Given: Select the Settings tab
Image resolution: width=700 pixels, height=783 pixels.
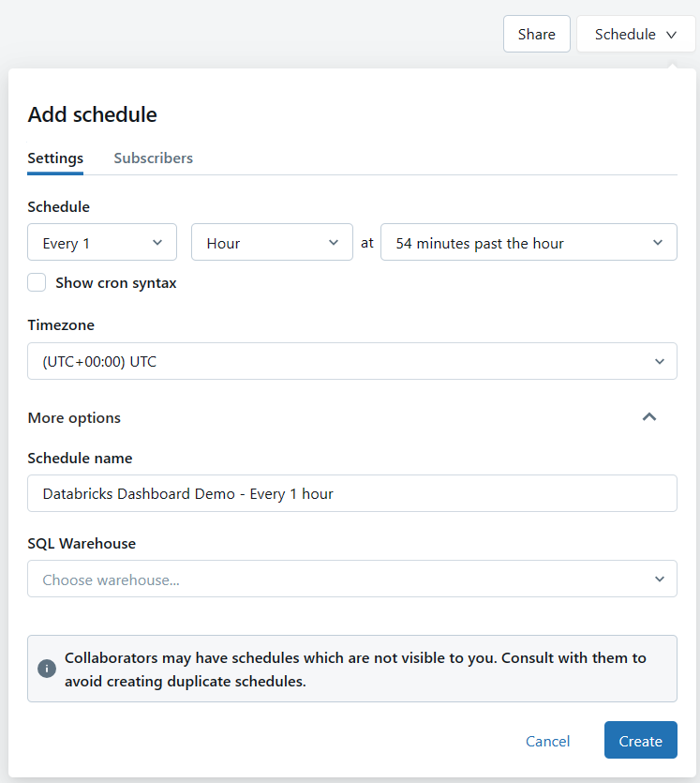Looking at the screenshot, I should [x=54, y=158].
